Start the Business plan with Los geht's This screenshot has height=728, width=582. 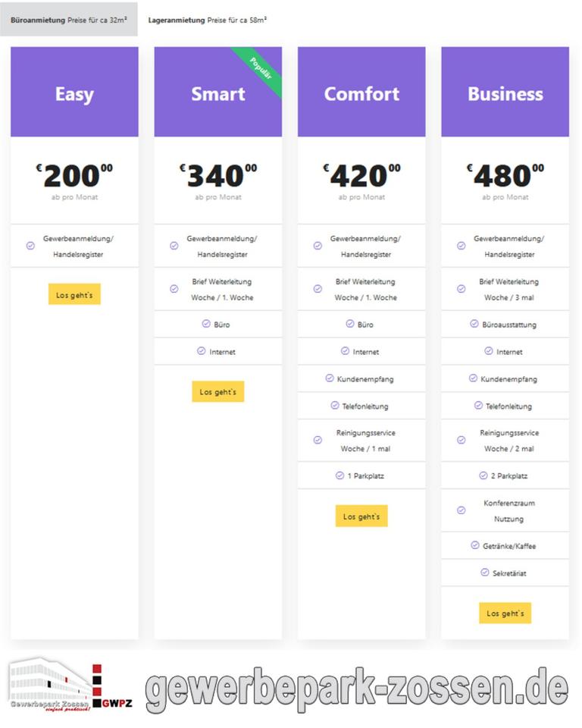point(505,613)
